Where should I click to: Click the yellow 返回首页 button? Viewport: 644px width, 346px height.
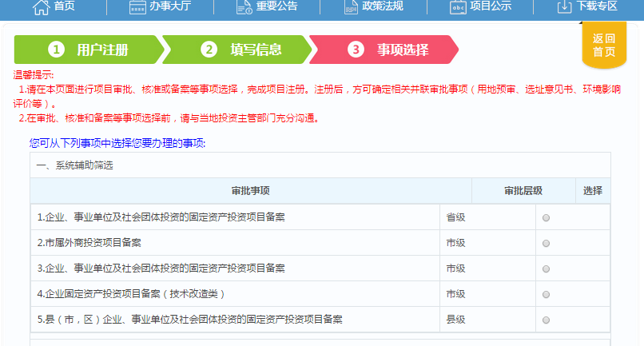coord(604,45)
